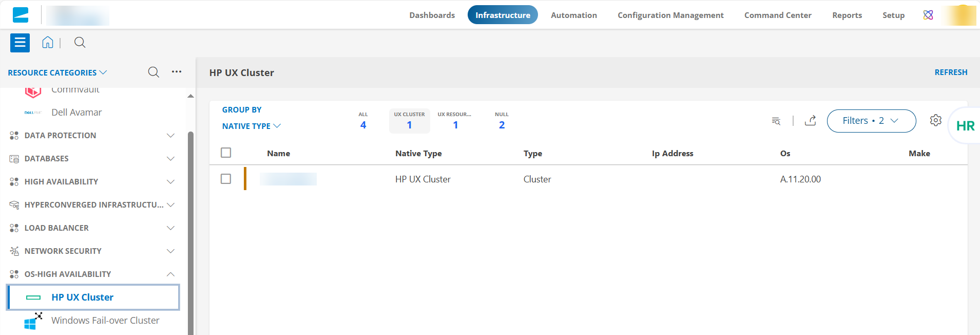980x335 pixels.
Task: Expand the Data Protection category chevron
Action: tap(171, 136)
